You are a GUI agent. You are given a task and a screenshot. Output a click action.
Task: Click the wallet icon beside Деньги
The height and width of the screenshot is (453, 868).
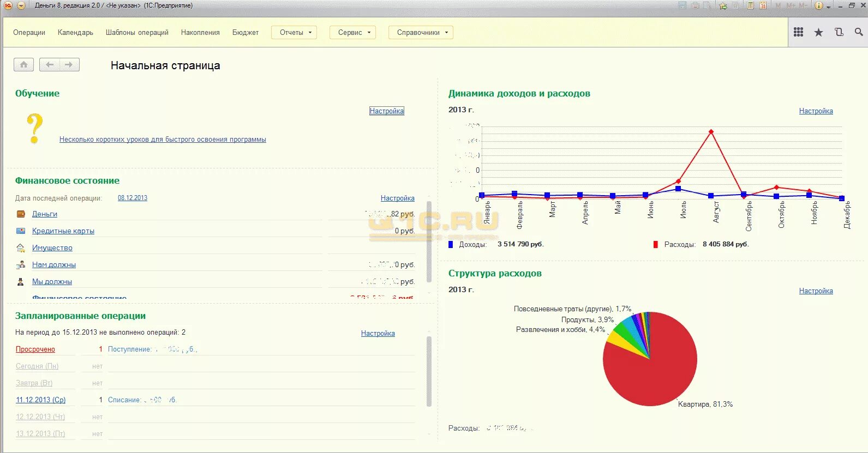pos(21,214)
